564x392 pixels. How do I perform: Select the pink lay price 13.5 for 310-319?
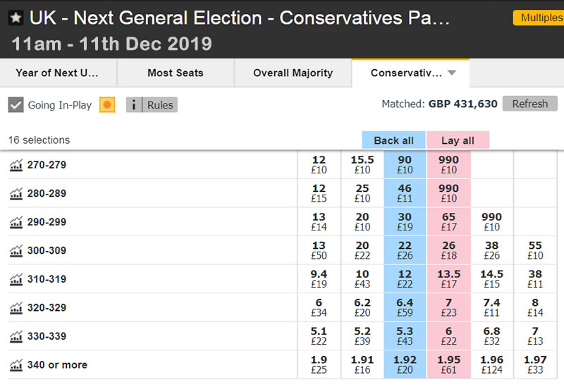point(448,279)
